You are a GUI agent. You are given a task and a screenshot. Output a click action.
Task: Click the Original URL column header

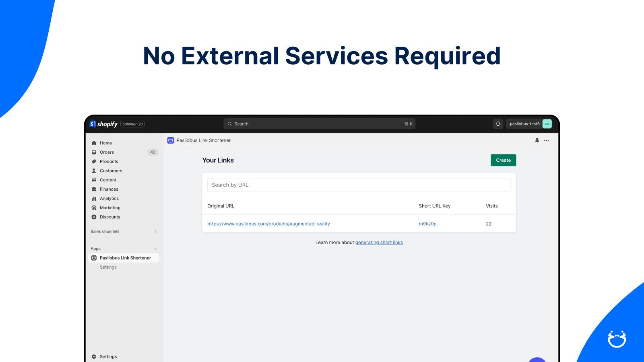pyautogui.click(x=221, y=206)
